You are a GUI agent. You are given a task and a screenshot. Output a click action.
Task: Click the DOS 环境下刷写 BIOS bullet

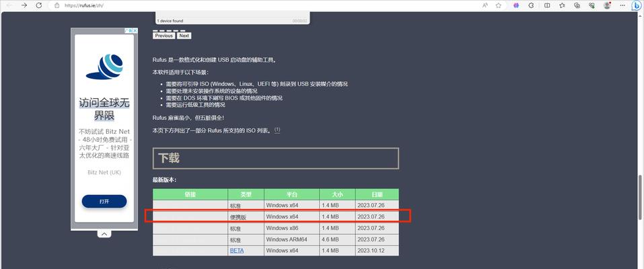point(224,98)
